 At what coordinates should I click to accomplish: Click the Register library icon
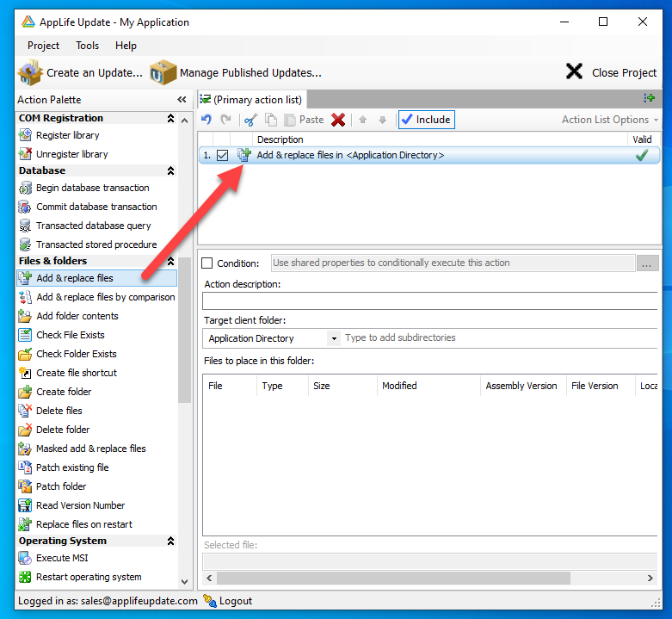(x=25, y=135)
